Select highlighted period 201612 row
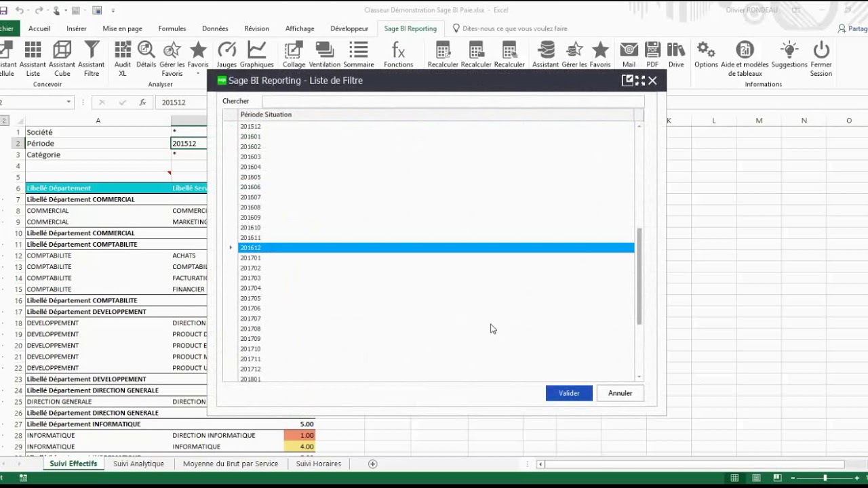The width and height of the screenshot is (868, 488). (436, 248)
